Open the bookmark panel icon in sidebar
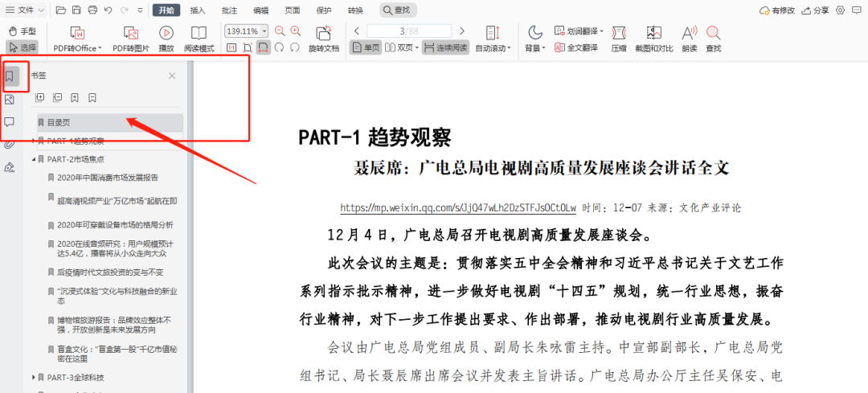The width and height of the screenshot is (868, 393). (x=10, y=77)
